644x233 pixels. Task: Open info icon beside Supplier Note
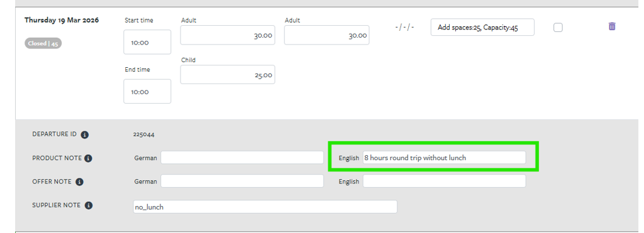88,205
